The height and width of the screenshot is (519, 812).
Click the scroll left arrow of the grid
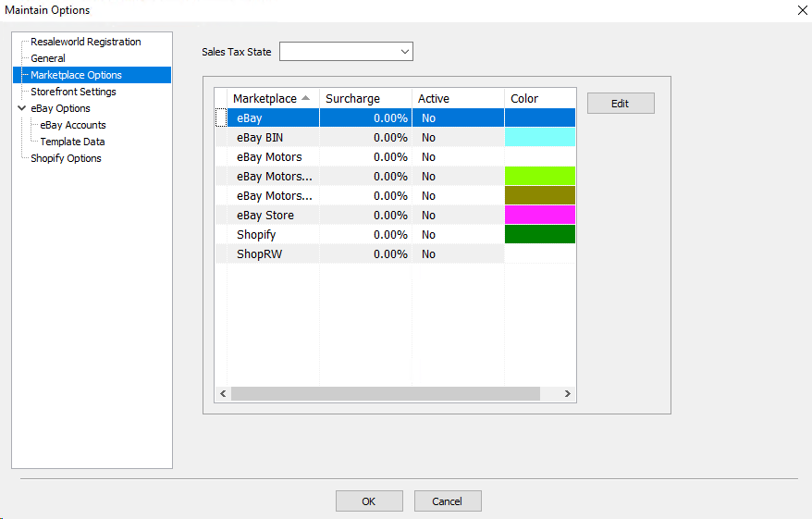[223, 394]
